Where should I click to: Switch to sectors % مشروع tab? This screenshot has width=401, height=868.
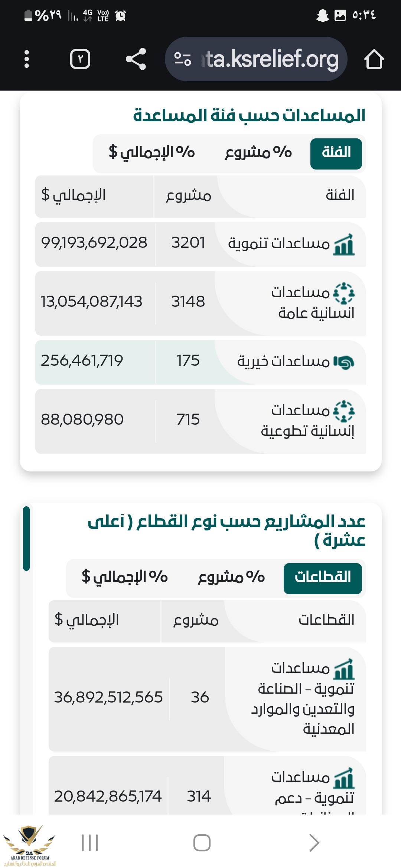[231, 578]
